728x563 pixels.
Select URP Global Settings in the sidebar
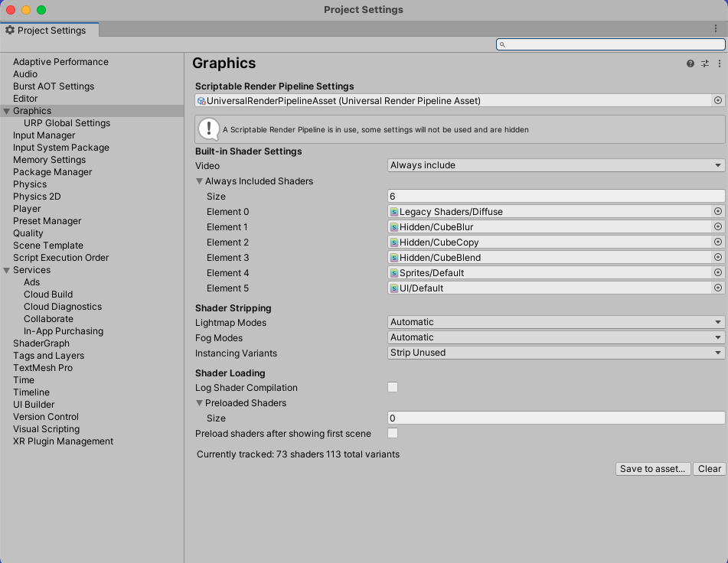[67, 123]
